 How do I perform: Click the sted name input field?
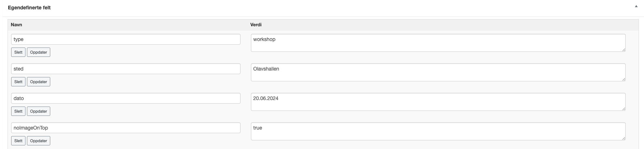tap(126, 69)
